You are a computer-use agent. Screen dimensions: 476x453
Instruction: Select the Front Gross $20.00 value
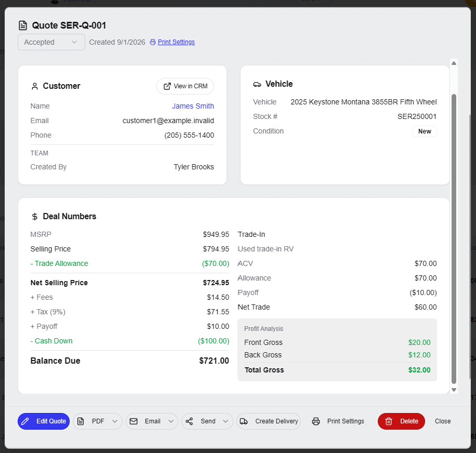coord(419,342)
